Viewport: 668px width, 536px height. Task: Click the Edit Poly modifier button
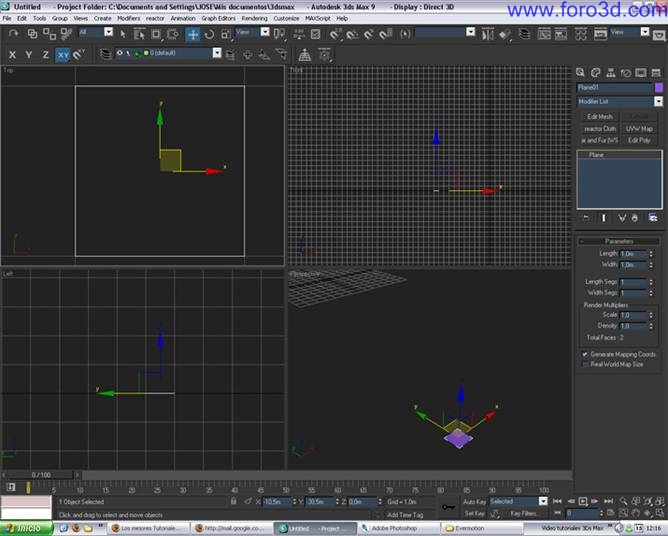coord(639,140)
